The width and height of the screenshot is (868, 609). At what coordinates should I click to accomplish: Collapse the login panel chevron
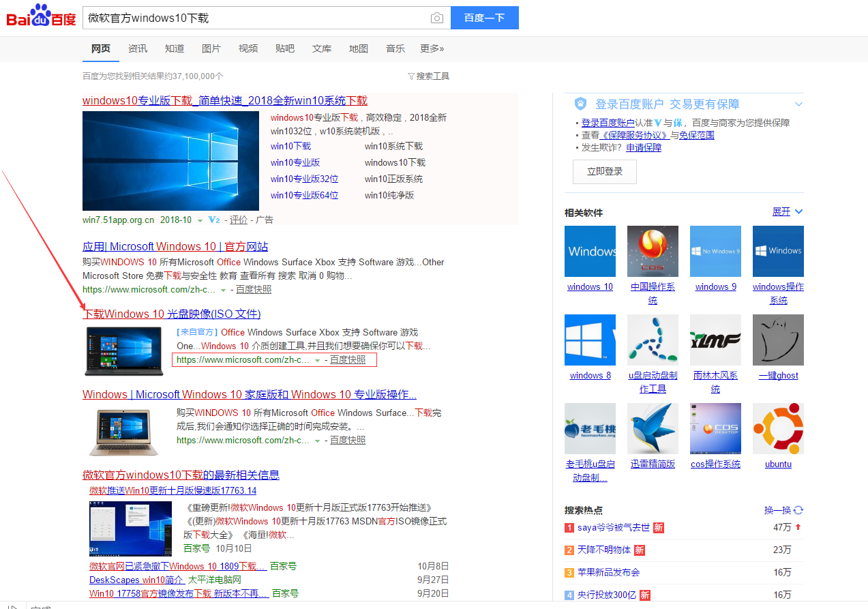(x=798, y=104)
